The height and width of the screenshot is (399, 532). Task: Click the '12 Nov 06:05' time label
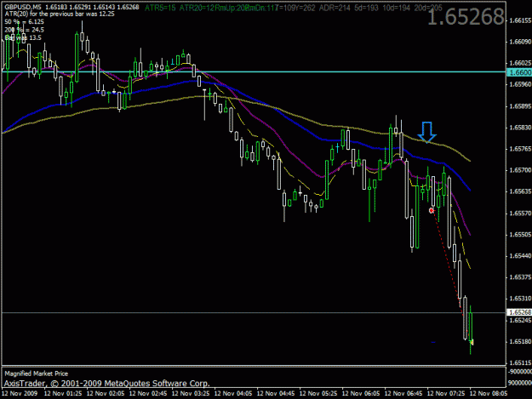(x=361, y=394)
